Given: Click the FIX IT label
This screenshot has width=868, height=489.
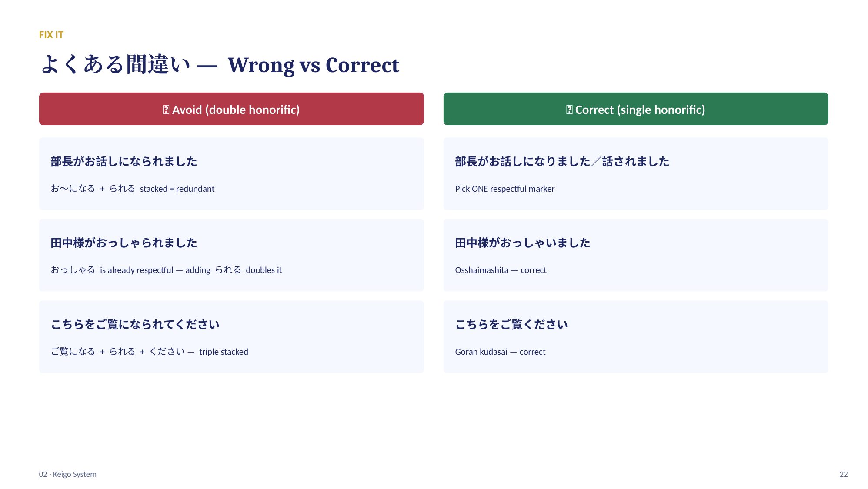Looking at the screenshot, I should tap(51, 35).
